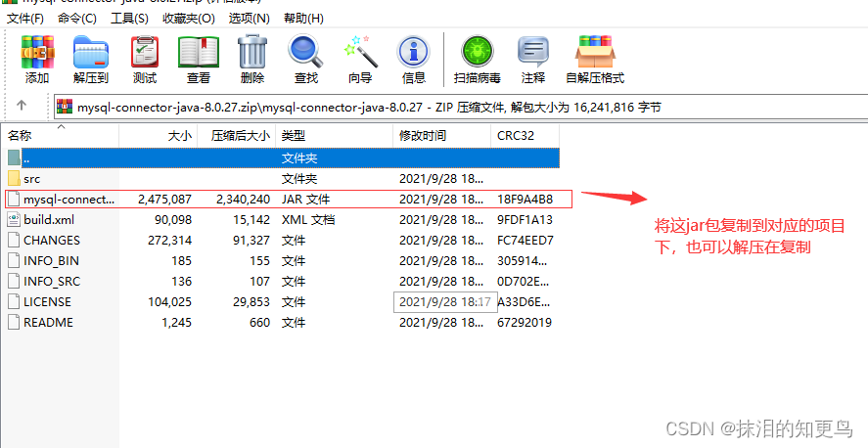This screenshot has width=868, height=448.
Task: Click the Add (添加) toolbar icon
Action: [x=37, y=52]
